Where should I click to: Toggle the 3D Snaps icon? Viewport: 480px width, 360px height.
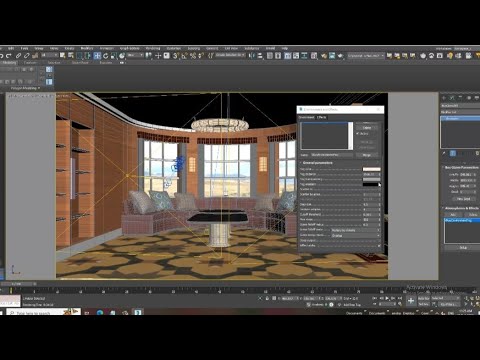(175, 56)
